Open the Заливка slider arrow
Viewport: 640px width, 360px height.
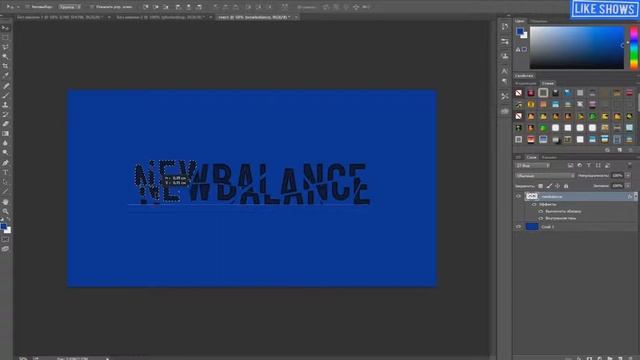(628, 186)
